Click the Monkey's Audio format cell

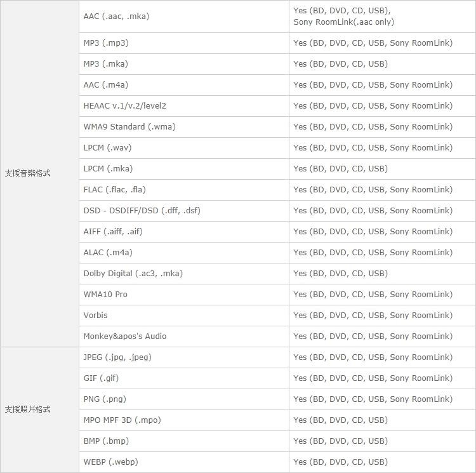[x=184, y=336]
